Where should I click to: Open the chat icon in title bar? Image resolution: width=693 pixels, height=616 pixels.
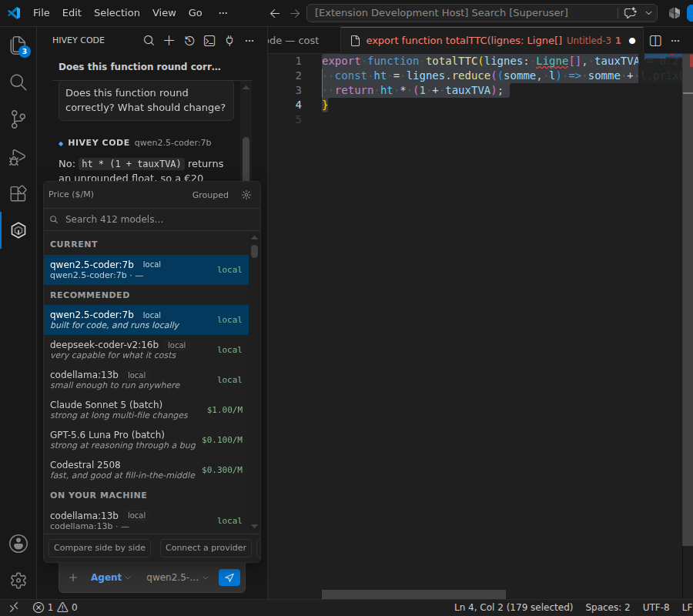click(x=630, y=13)
